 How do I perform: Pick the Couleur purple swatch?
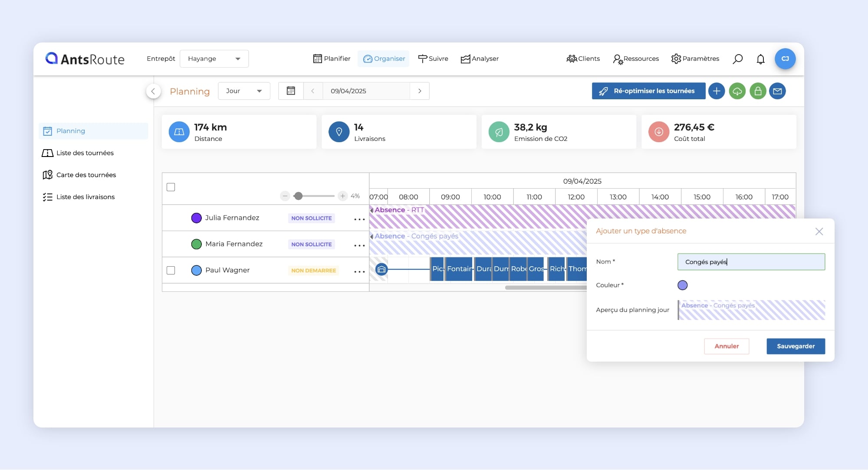pyautogui.click(x=682, y=285)
